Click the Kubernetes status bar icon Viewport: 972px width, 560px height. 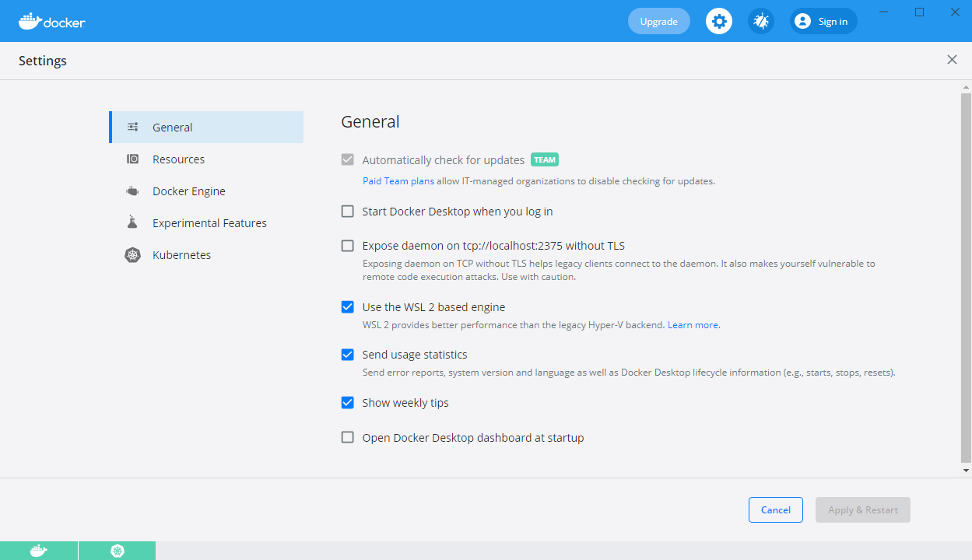(x=117, y=551)
